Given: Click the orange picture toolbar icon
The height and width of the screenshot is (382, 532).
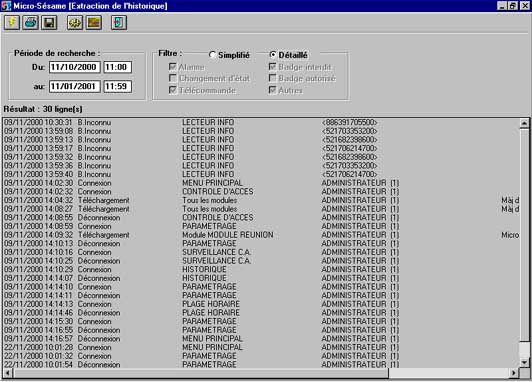Looking at the screenshot, I should [94, 23].
